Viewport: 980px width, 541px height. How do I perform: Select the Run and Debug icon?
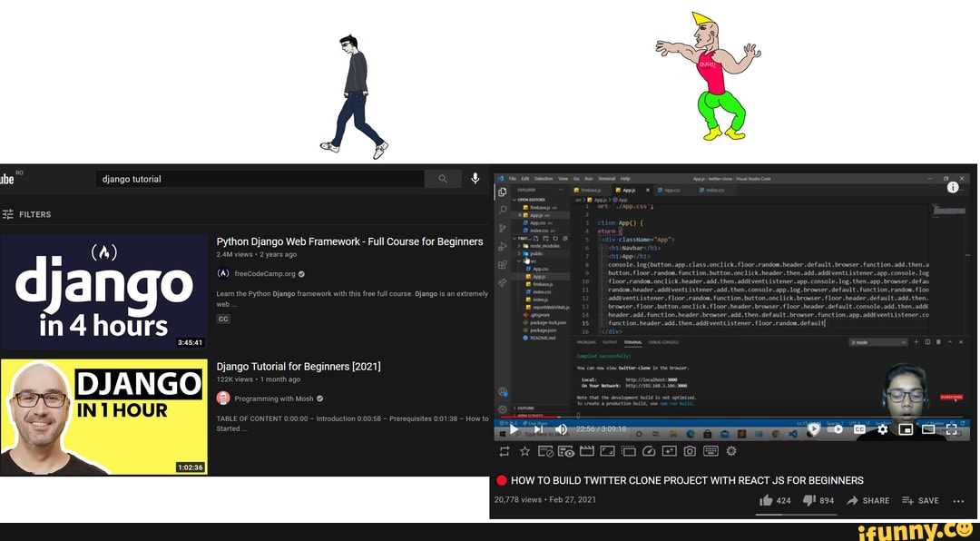coord(505,247)
